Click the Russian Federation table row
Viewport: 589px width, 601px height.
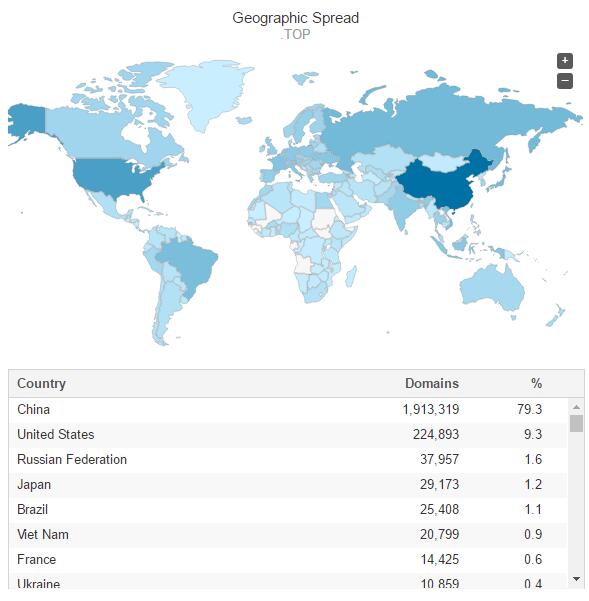(287, 460)
